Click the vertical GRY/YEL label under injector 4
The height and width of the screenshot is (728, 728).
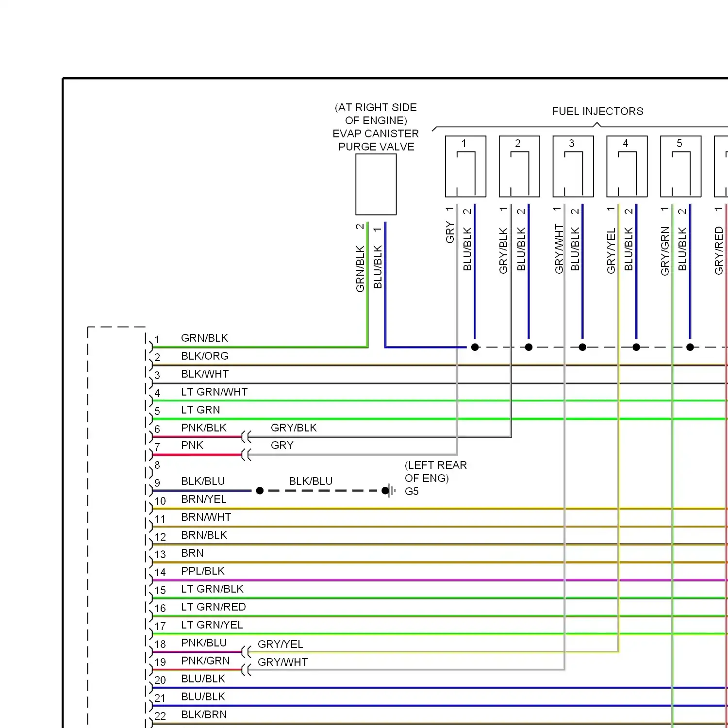click(x=611, y=251)
